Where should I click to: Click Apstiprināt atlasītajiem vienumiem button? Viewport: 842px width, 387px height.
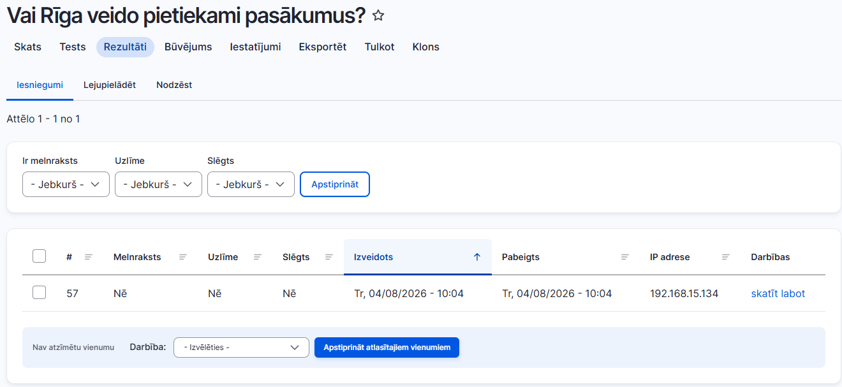[387, 347]
